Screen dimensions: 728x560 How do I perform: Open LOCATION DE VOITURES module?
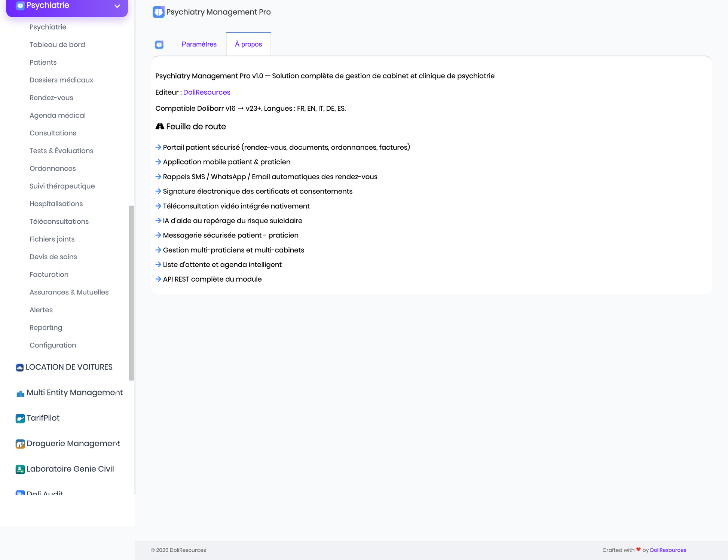[69, 367]
